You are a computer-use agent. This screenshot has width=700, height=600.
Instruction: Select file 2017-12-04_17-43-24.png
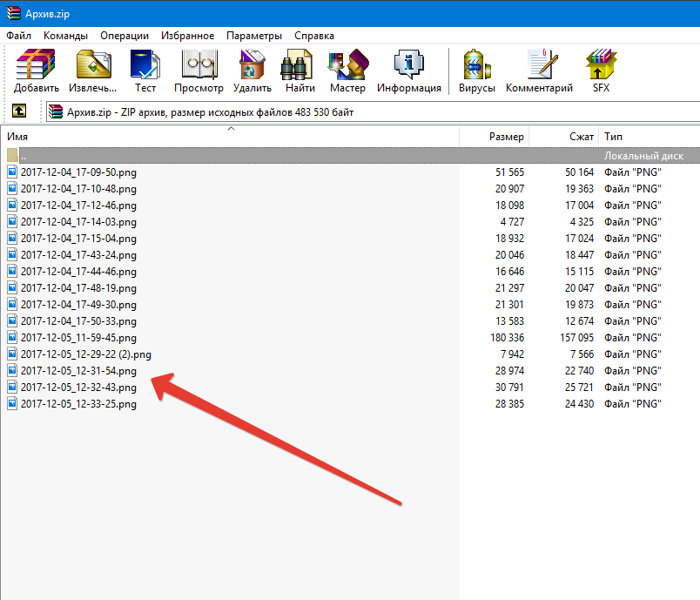click(78, 255)
